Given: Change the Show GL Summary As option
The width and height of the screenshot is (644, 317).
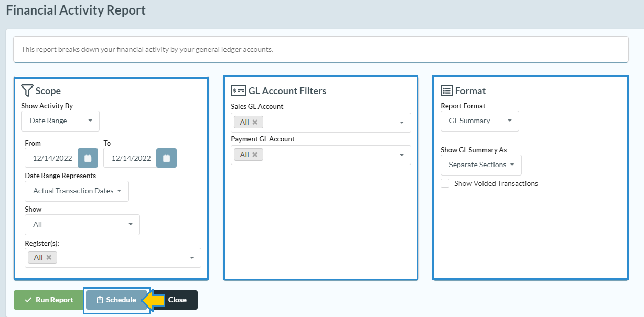Looking at the screenshot, I should [481, 165].
